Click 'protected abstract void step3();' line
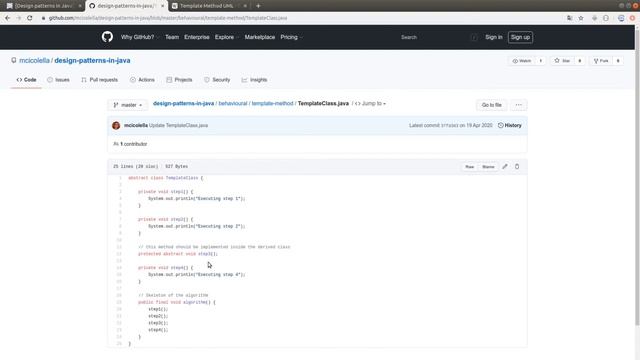 178,254
